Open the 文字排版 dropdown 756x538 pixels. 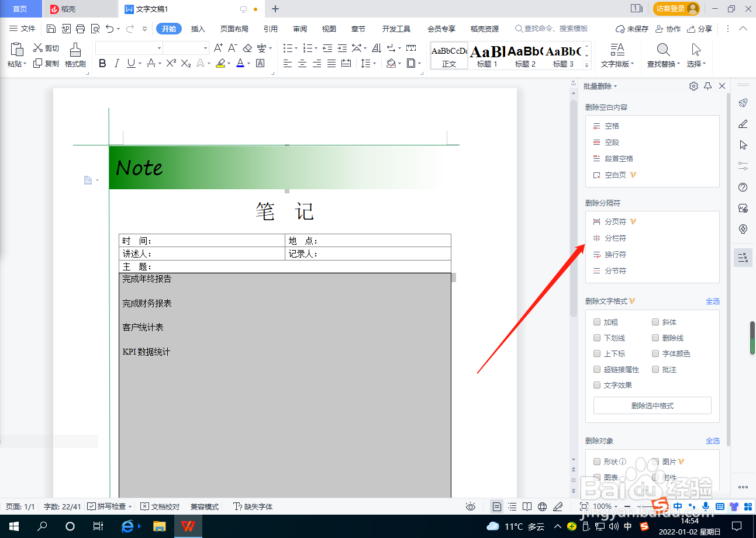tap(617, 64)
